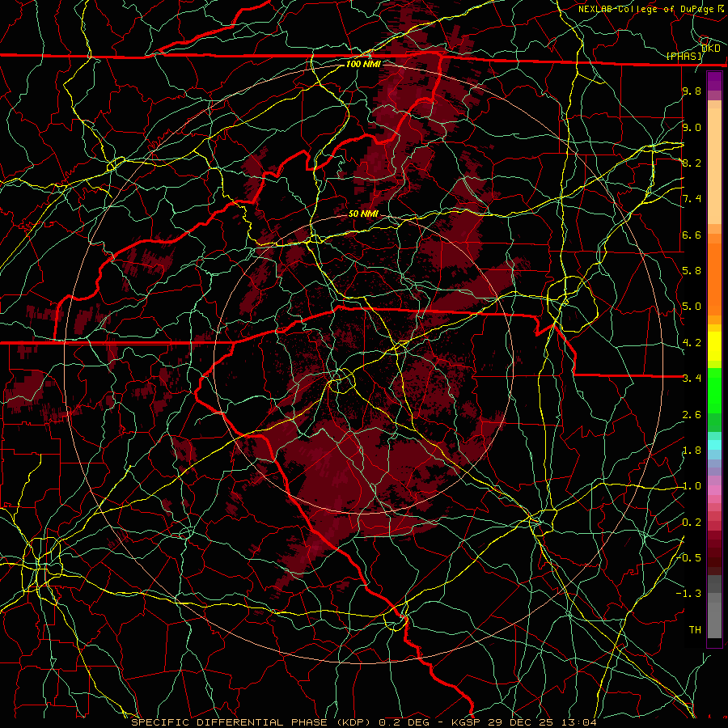
Task: Click the 1.8 legend value
Action: click(x=692, y=451)
